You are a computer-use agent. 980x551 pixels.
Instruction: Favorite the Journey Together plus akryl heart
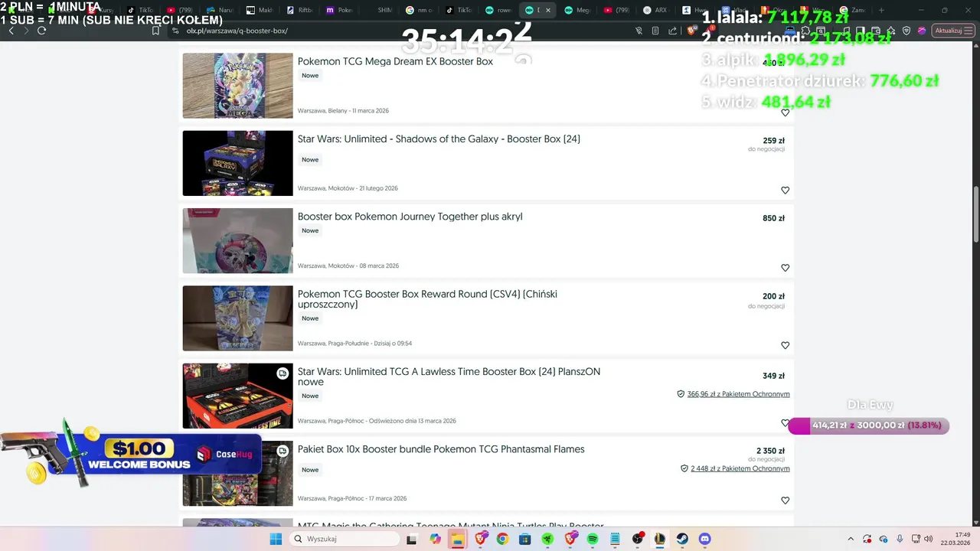point(785,268)
